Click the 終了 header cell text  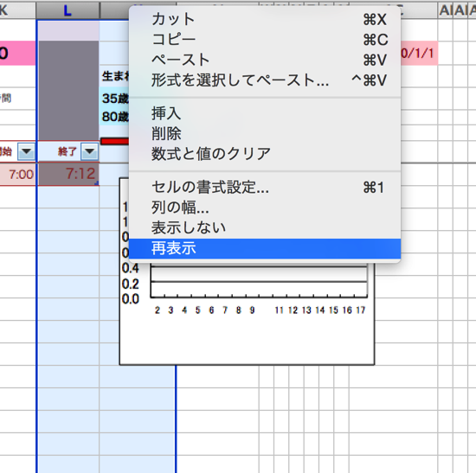click(68, 151)
